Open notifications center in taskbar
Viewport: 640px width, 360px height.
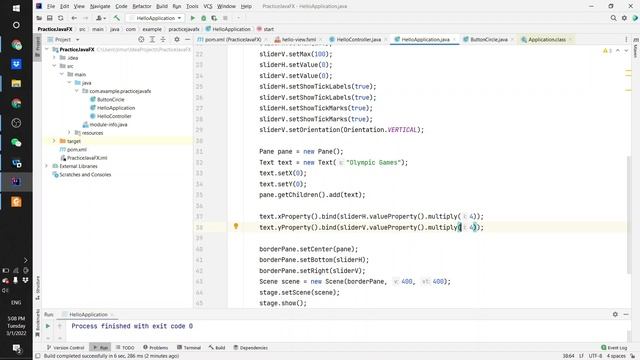click(x=16, y=348)
